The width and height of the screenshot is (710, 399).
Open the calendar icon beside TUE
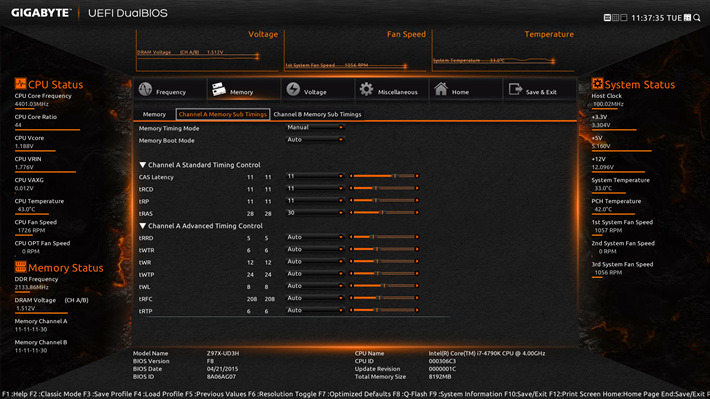(687, 18)
